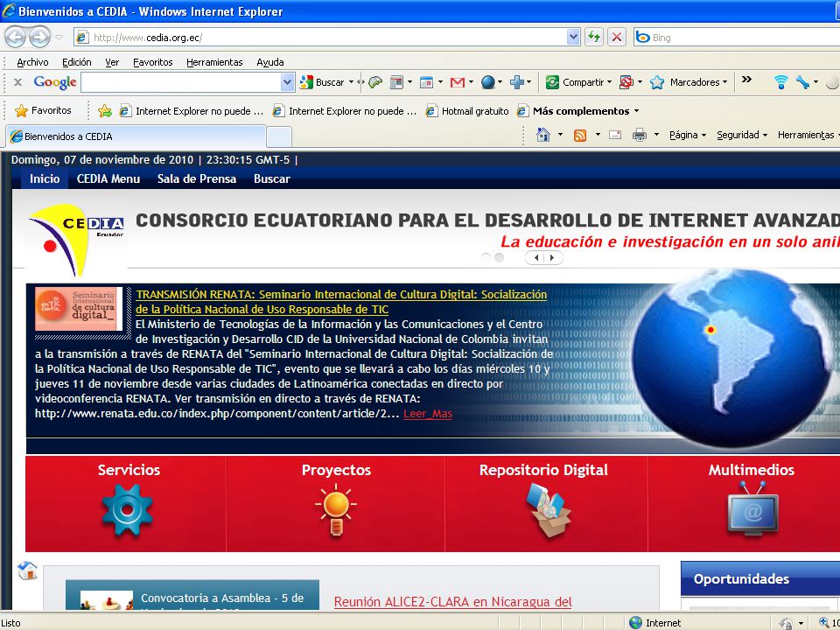
Task: Click the red Stop loading icon
Action: (x=617, y=37)
